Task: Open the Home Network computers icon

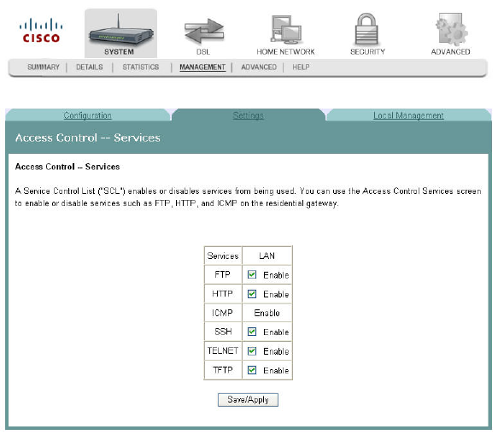Action: click(286, 30)
